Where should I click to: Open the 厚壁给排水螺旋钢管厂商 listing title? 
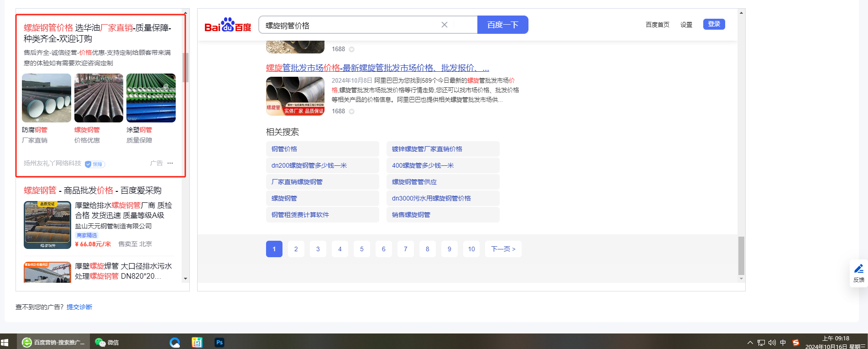click(x=124, y=210)
